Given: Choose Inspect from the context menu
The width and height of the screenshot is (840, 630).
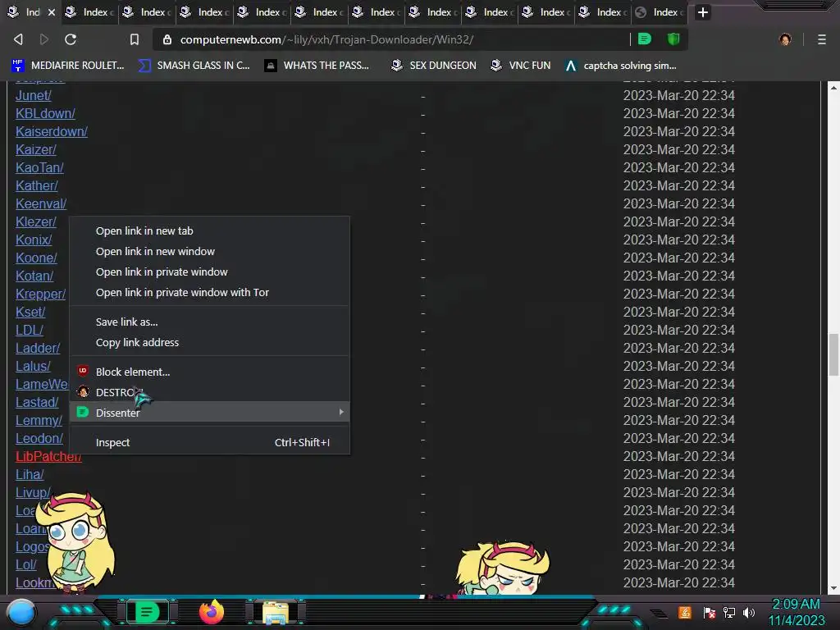Looking at the screenshot, I should coord(209,442).
